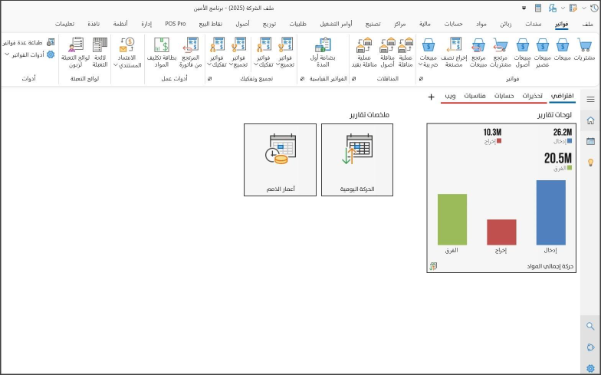Image resolution: width=601 pixels, height=375 pixels.
Task: Open مرتجع مشتريات purchase return icon
Action: tap(500, 53)
